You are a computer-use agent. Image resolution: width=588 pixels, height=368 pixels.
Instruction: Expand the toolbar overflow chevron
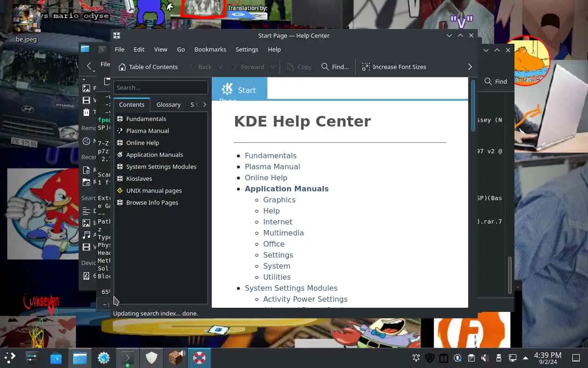click(x=469, y=67)
